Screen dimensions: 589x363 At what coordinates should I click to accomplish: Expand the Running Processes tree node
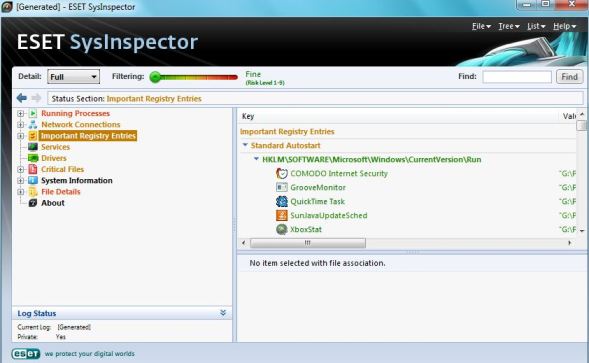pos(21,113)
